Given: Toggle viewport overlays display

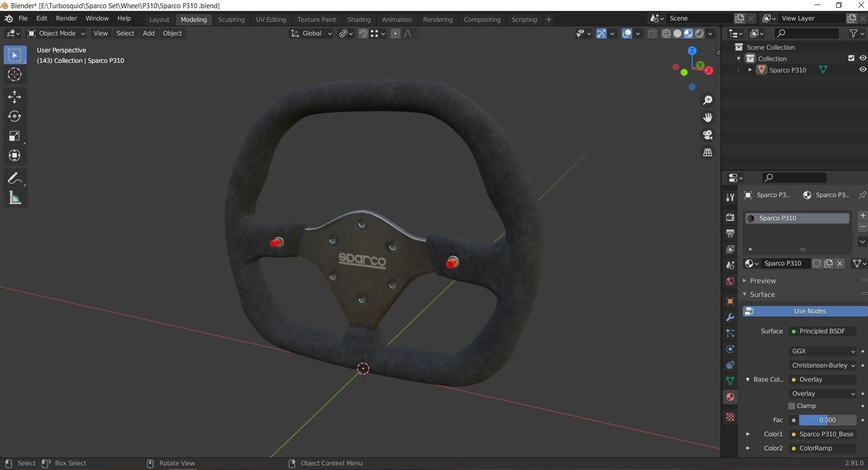Looking at the screenshot, I should coord(627,33).
